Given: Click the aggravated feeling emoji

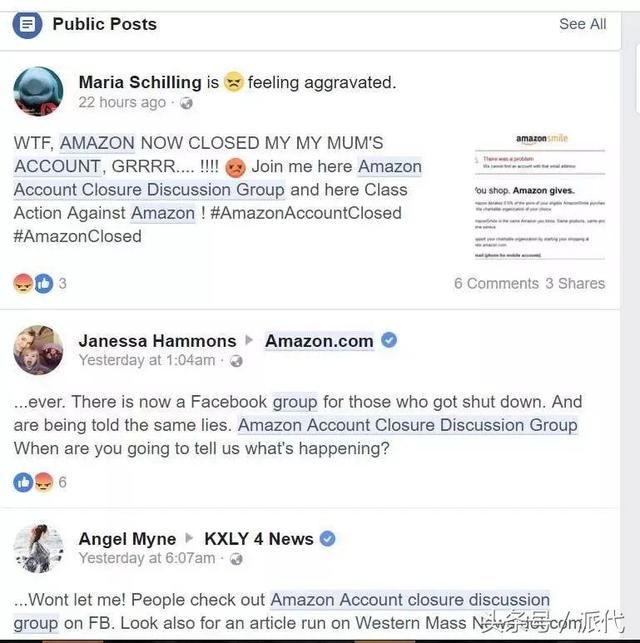Looking at the screenshot, I should [x=233, y=82].
